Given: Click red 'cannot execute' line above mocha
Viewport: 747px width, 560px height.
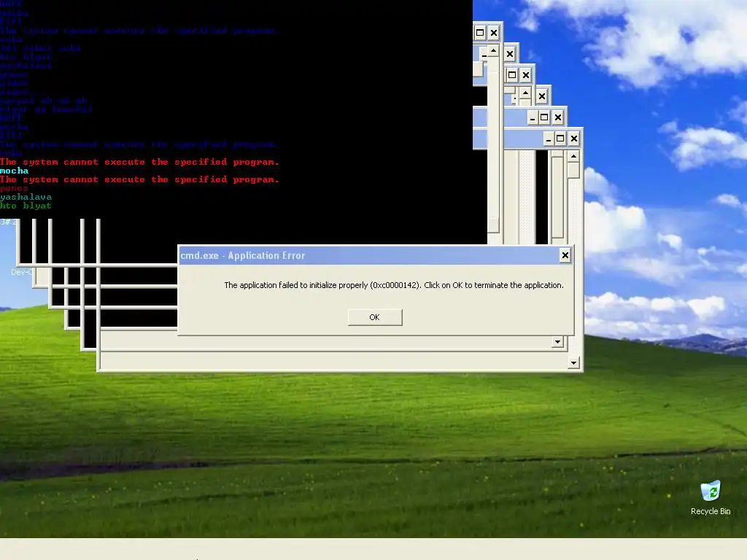Looking at the screenshot, I should point(139,162).
